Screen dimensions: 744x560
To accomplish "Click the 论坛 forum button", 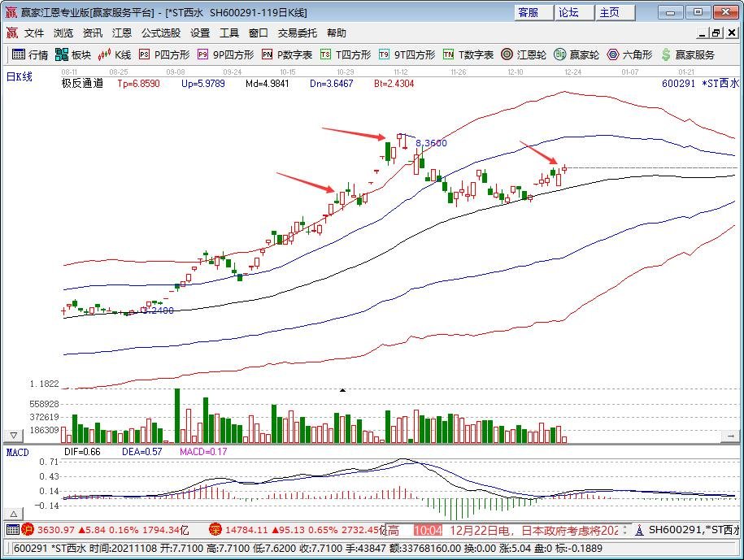I will pyautogui.click(x=575, y=12).
